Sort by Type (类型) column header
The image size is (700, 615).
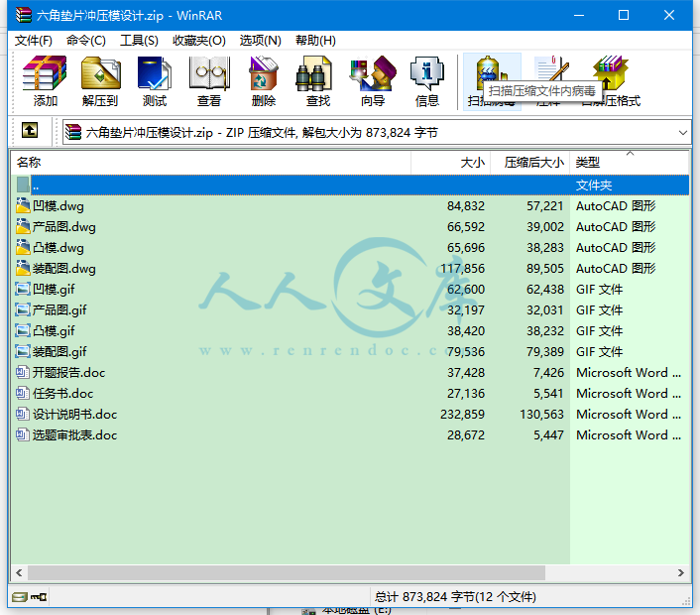[x=629, y=162]
